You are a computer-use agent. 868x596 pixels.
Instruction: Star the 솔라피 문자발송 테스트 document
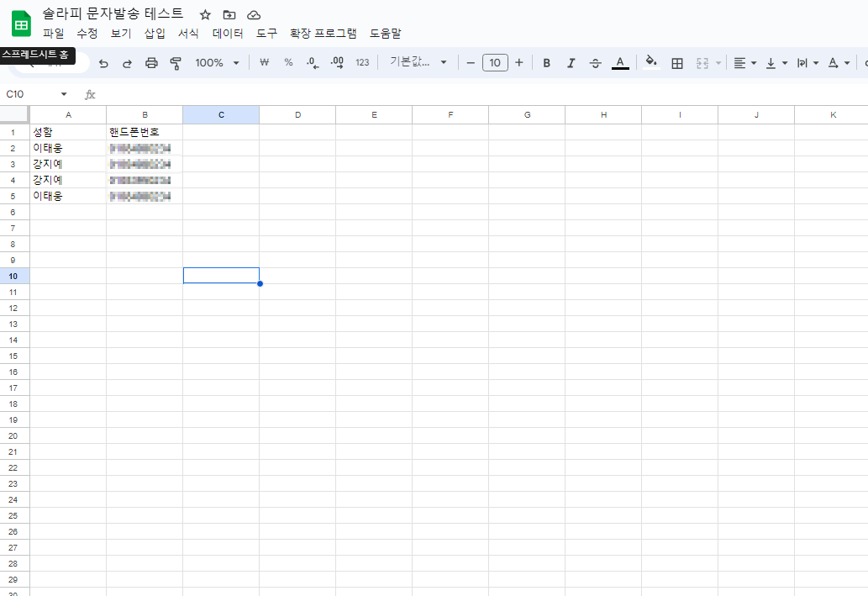pyautogui.click(x=205, y=15)
